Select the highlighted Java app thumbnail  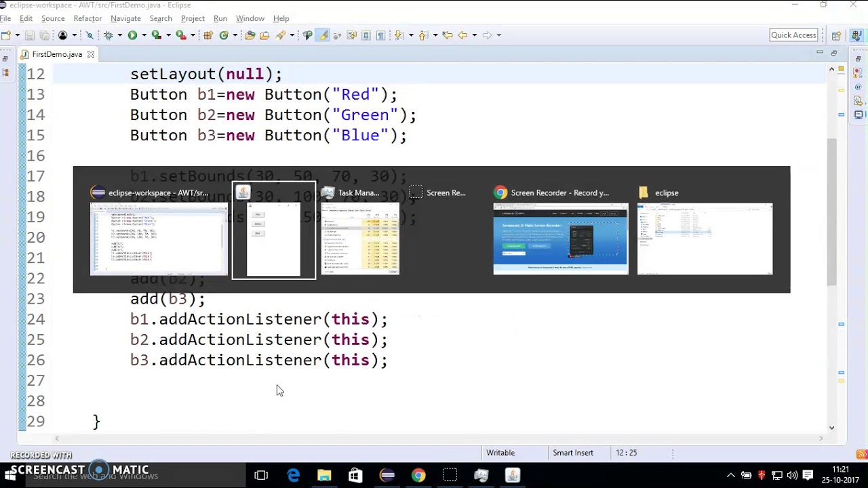[x=274, y=231]
